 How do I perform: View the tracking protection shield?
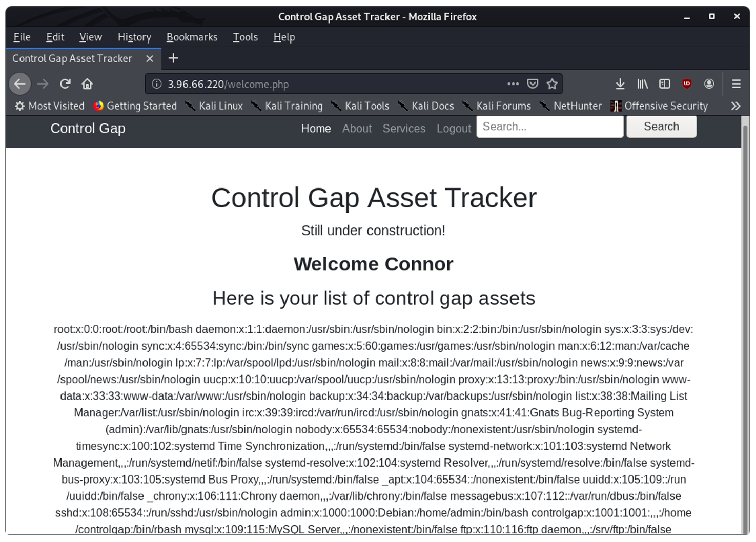[533, 84]
